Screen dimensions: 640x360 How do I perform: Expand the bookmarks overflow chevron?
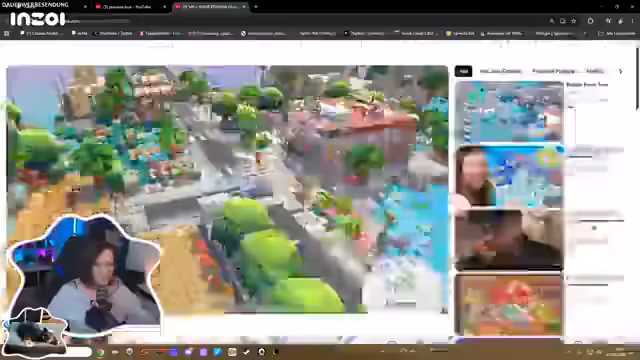(x=585, y=33)
